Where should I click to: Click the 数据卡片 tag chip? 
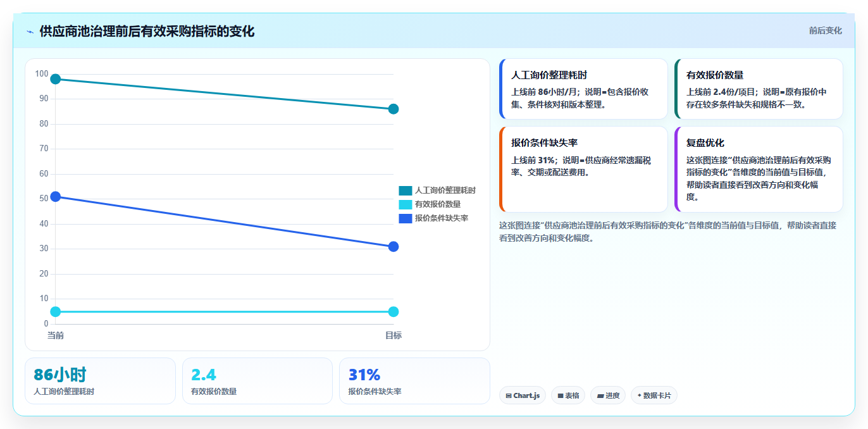[x=654, y=395]
